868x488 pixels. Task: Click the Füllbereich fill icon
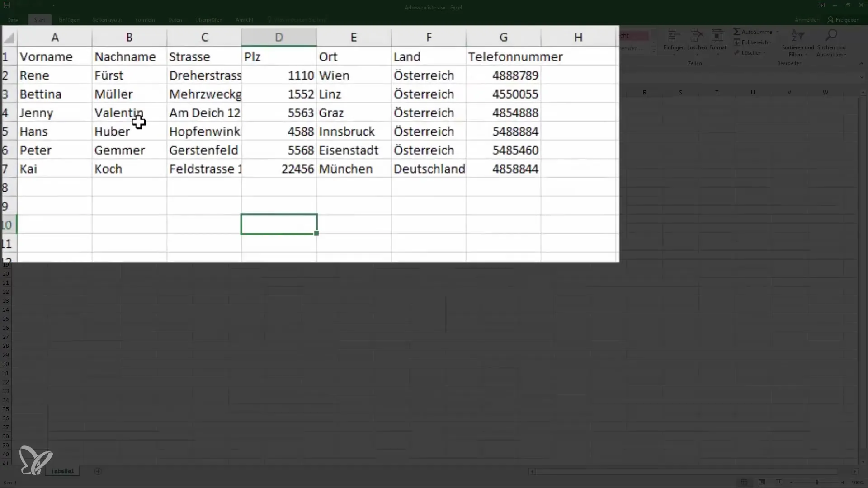coord(736,42)
